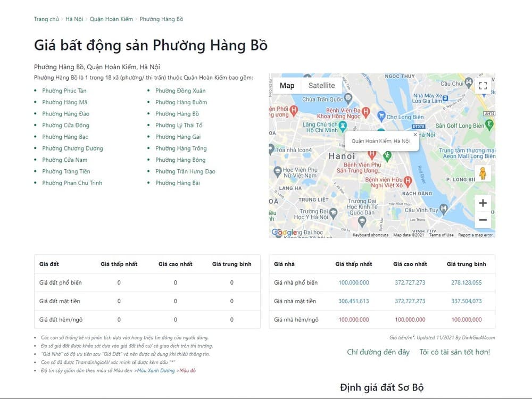532x399 pixels.
Task: Select value 278,128,055 in Giá nhà table
Action: (466, 282)
